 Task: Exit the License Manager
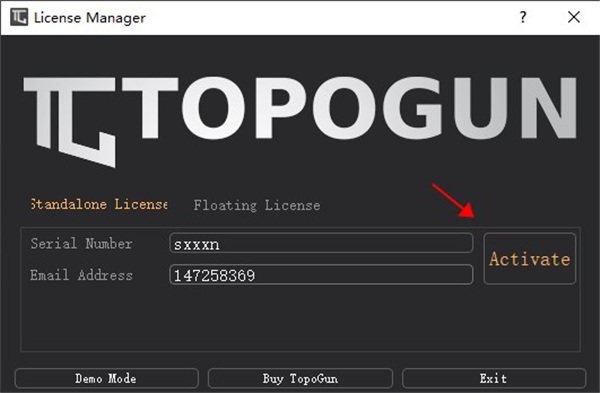[x=494, y=378]
